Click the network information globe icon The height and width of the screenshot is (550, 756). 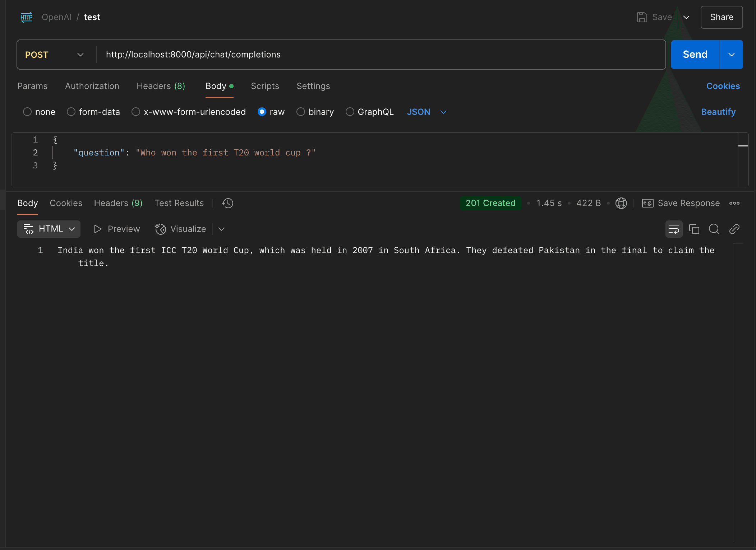tap(621, 203)
